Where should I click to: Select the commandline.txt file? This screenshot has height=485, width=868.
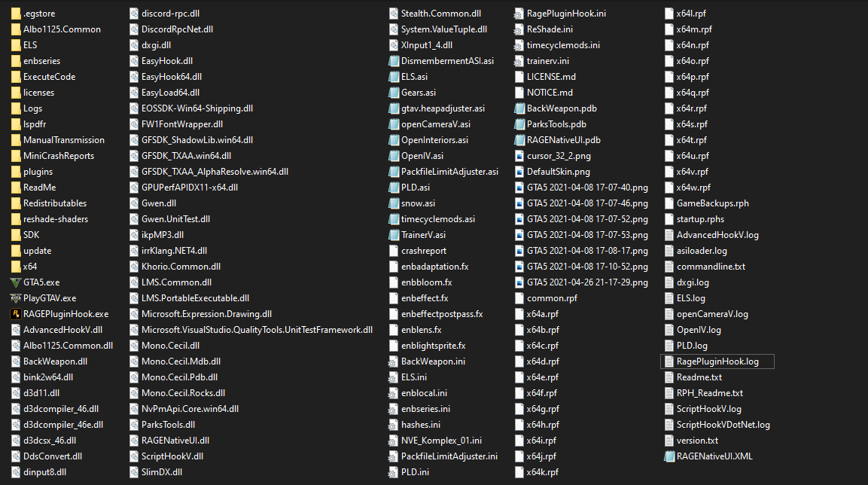[705, 267]
